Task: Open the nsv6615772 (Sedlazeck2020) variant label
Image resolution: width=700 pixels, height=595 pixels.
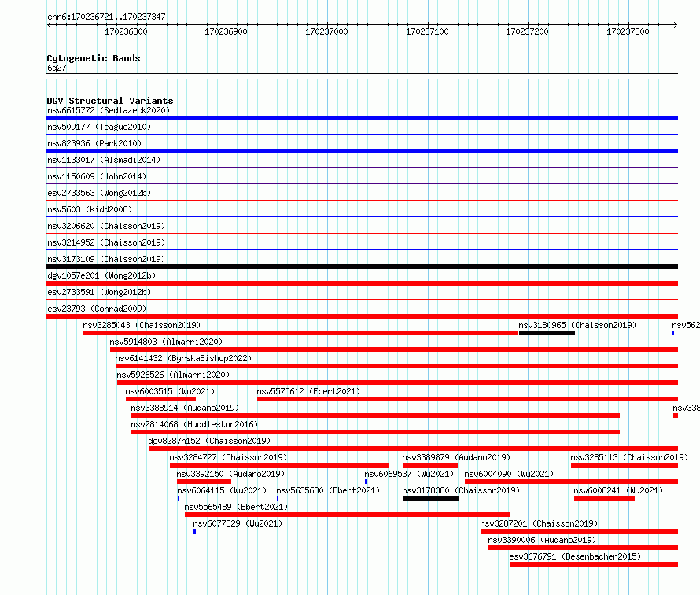Action: [x=109, y=110]
